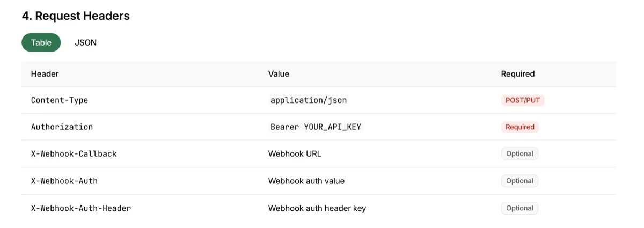Click the Bearer YOUR_API_KEY code value
Screen dimensions: 644x228
[x=316, y=127]
